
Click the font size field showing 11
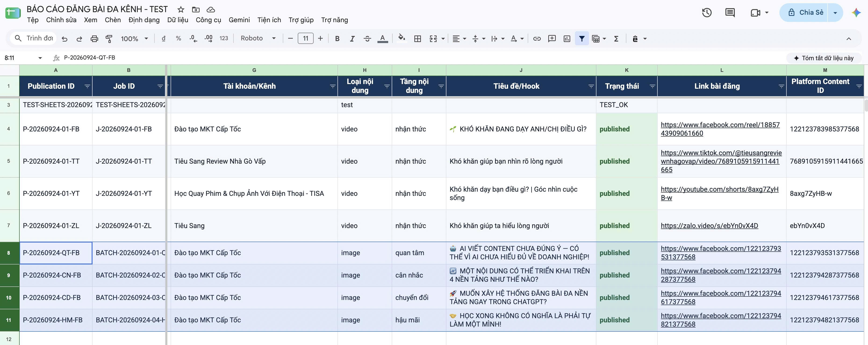[305, 38]
